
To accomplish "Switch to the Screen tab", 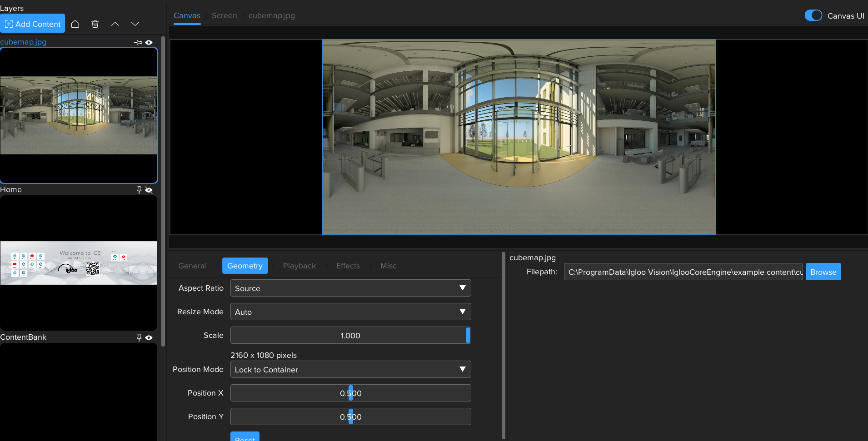I will tap(224, 15).
